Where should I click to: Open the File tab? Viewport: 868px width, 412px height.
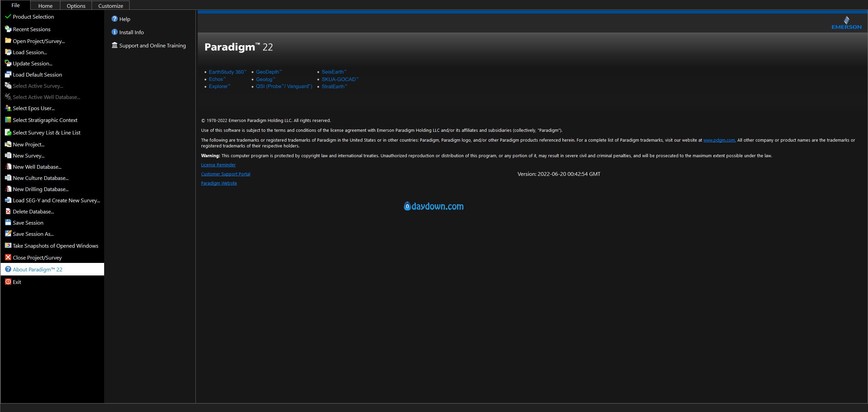tap(16, 5)
